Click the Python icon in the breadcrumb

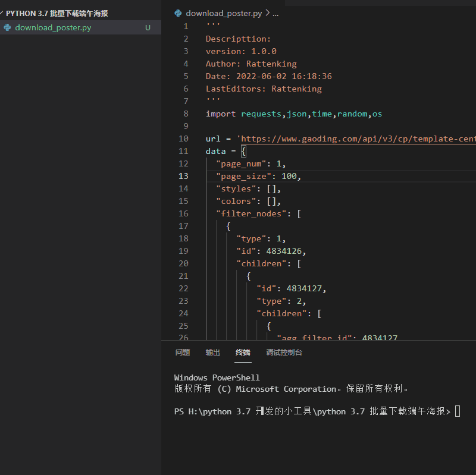pos(178,13)
